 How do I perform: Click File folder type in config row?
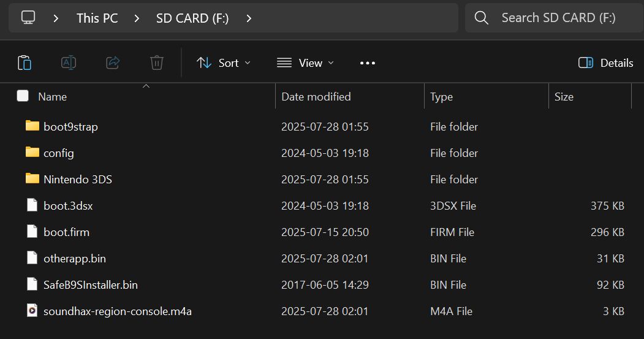tap(454, 153)
